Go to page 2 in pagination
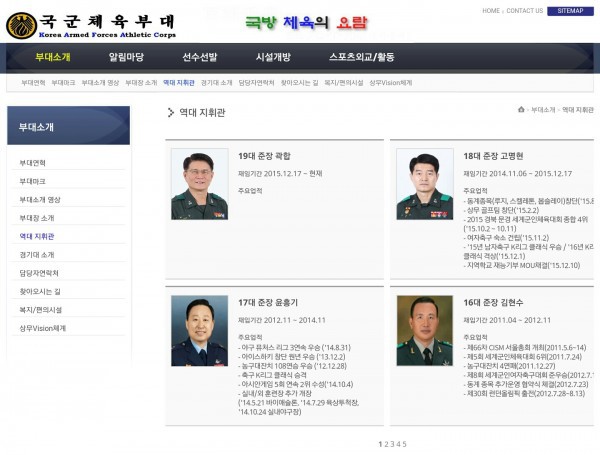Image resolution: width=600 pixels, height=455 pixels. pyautogui.click(x=386, y=444)
